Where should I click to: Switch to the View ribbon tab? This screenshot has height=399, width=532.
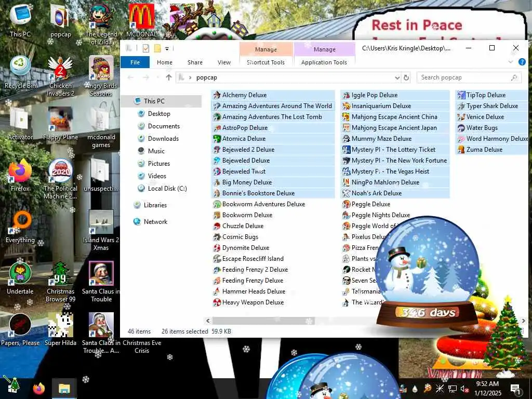coord(224,62)
